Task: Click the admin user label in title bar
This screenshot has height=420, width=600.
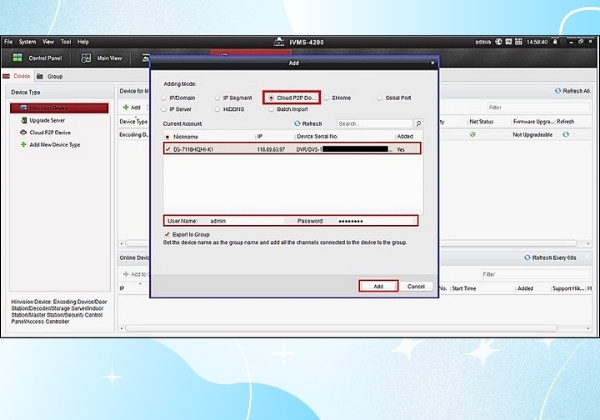Action: coord(483,42)
